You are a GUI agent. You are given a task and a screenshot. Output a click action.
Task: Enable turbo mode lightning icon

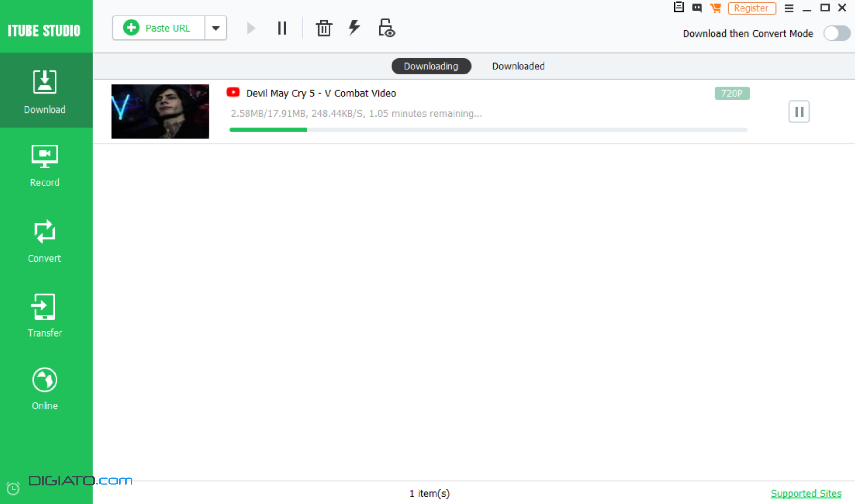tap(354, 28)
